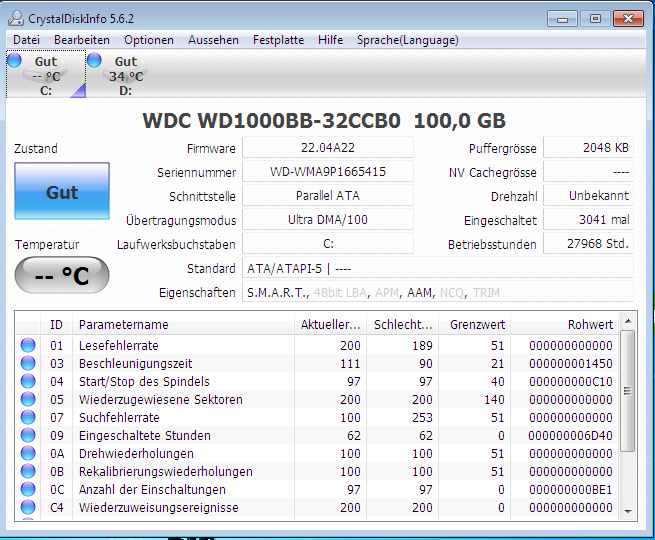Click the Parametername column header

point(183,325)
